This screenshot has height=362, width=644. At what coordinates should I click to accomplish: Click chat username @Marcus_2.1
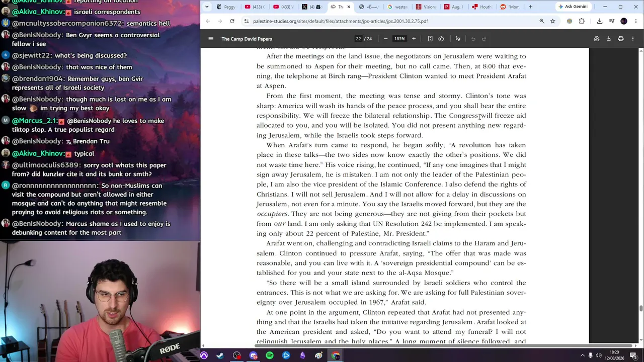coord(35,121)
